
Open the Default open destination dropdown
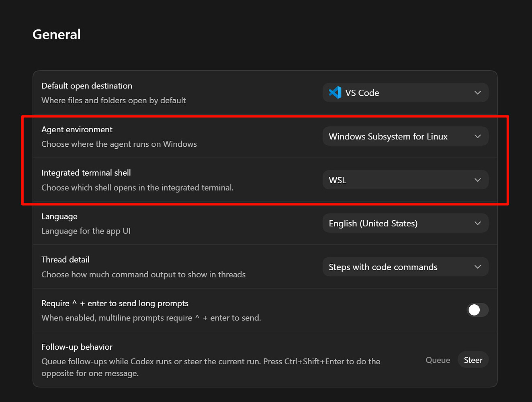click(405, 93)
